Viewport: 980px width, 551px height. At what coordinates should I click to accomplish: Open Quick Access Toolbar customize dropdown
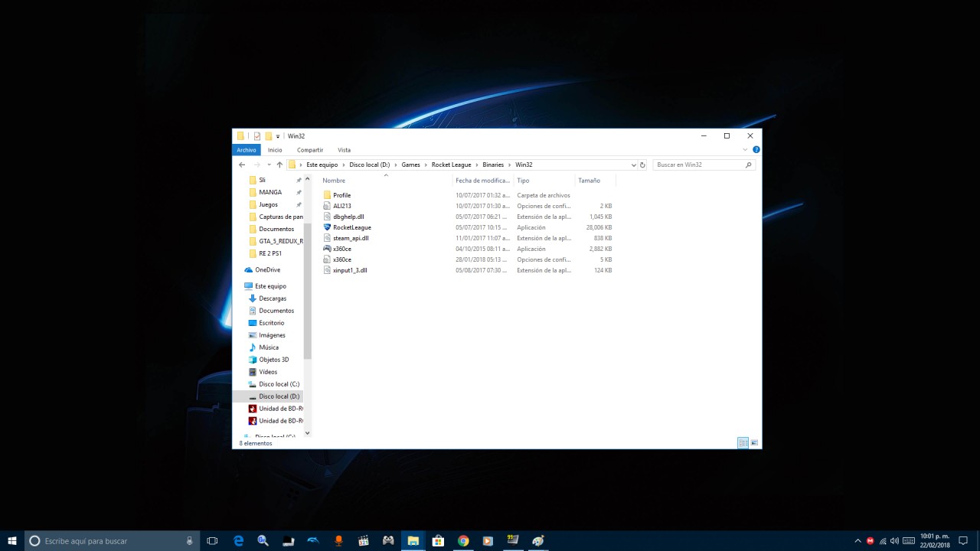[278, 136]
